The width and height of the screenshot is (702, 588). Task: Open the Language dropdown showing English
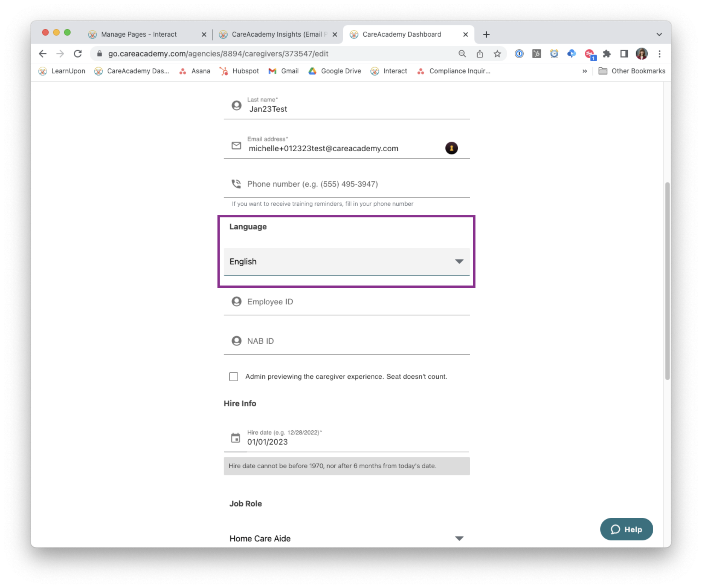click(x=346, y=261)
